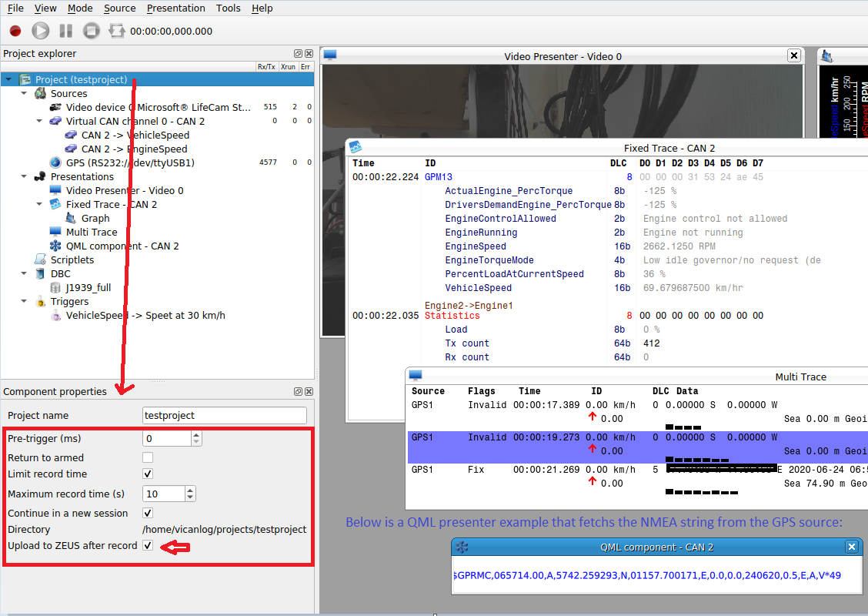
Task: Click the Graph icon in tree
Action: [71, 218]
